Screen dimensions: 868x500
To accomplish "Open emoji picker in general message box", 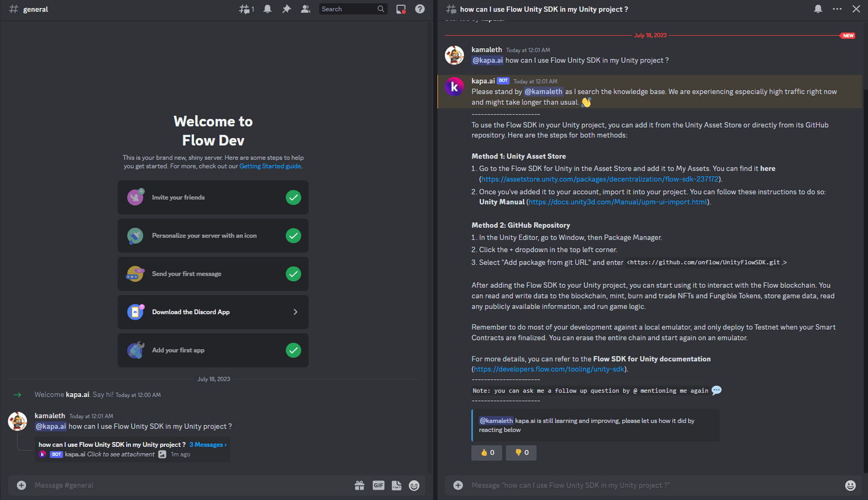I will [x=414, y=485].
